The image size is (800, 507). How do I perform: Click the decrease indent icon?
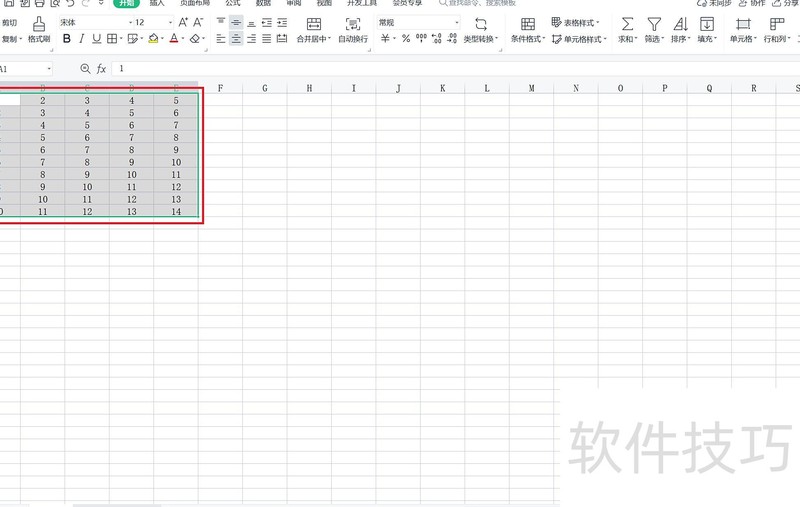pyautogui.click(x=266, y=22)
